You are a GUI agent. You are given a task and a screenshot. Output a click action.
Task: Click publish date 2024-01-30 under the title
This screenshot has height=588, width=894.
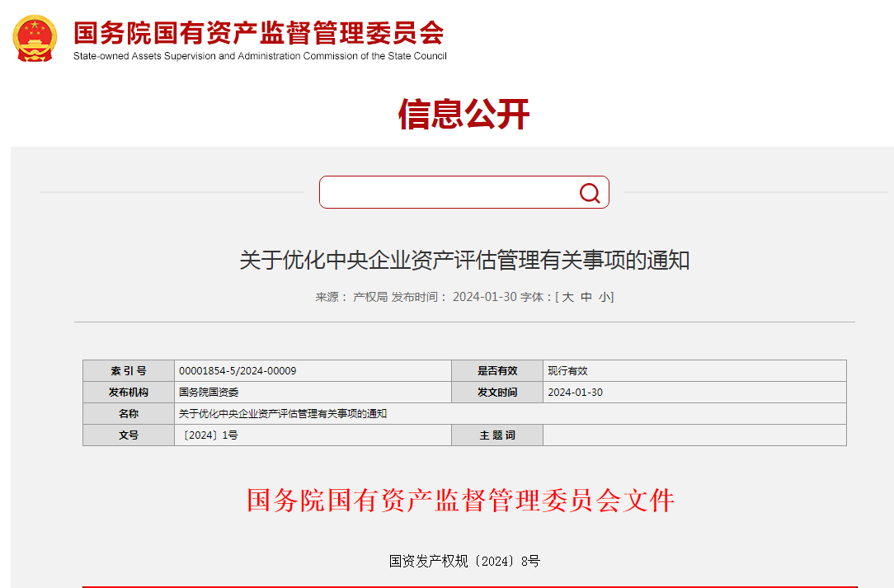485,297
